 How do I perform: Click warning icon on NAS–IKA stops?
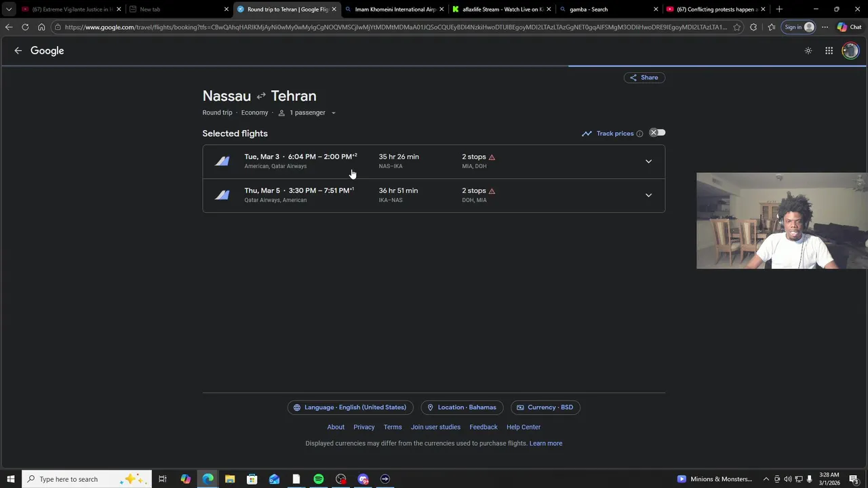coord(492,157)
